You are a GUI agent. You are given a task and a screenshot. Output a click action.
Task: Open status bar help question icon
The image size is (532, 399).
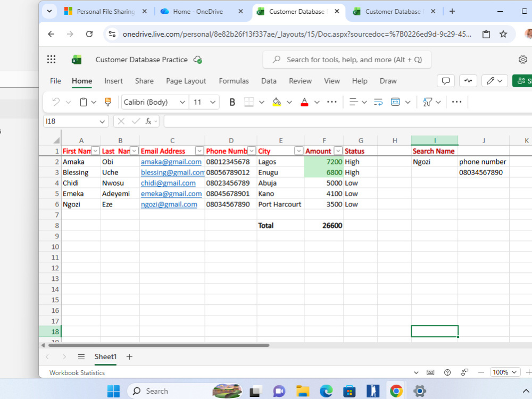pos(447,372)
